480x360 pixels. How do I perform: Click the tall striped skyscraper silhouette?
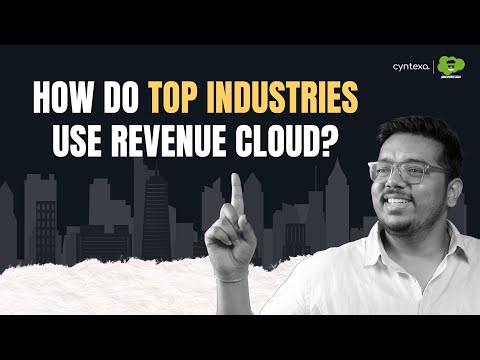point(156,217)
